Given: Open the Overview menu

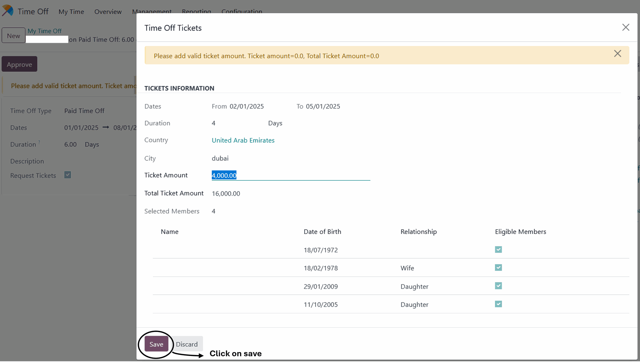Looking at the screenshot, I should pyautogui.click(x=108, y=12).
